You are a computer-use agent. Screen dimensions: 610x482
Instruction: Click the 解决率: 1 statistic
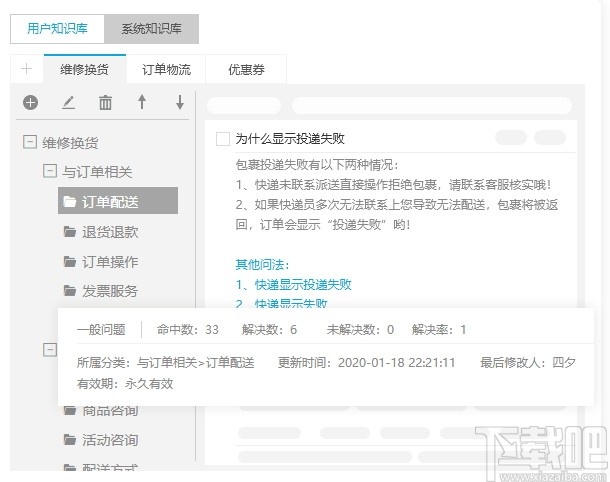(x=439, y=330)
